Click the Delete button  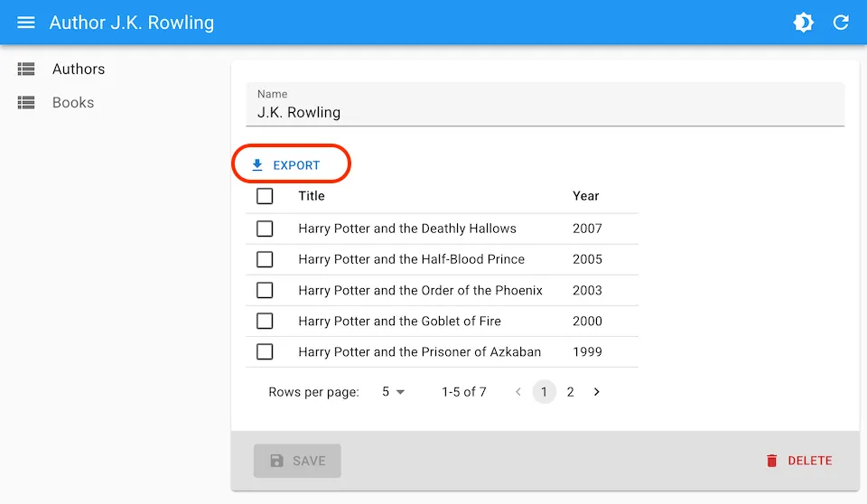click(x=799, y=461)
